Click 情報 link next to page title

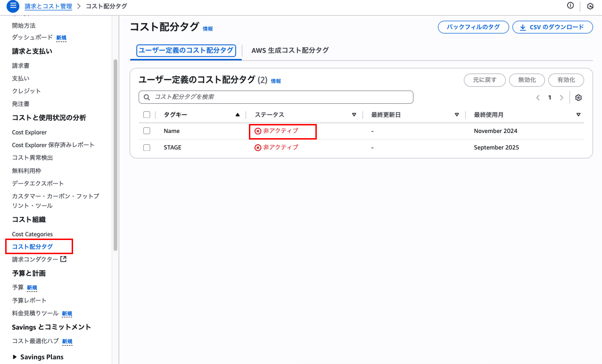pyautogui.click(x=208, y=29)
